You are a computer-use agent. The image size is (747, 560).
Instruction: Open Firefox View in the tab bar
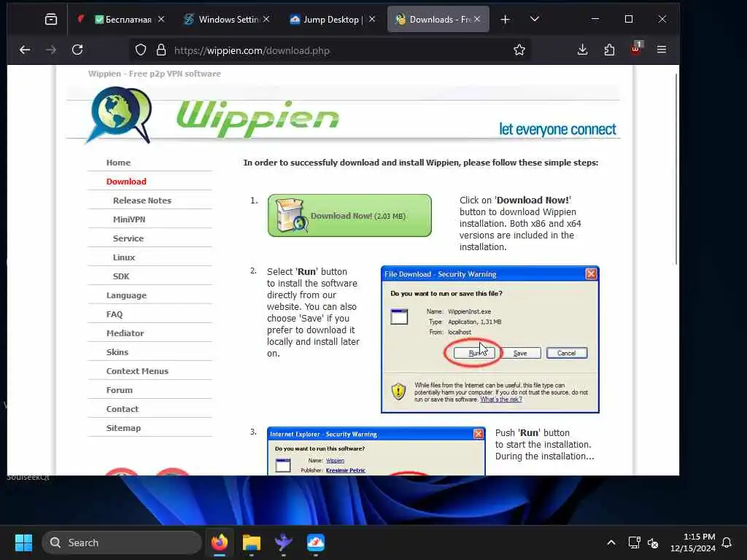tap(50, 20)
